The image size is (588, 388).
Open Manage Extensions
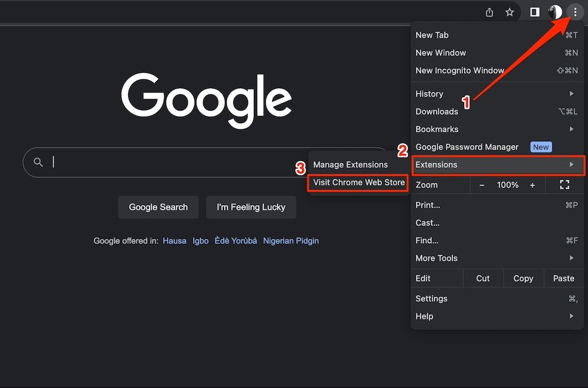click(350, 164)
